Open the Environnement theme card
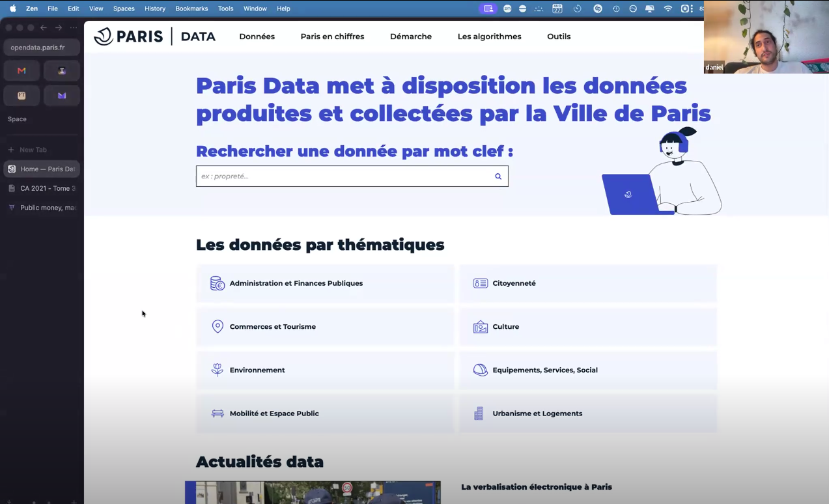The height and width of the screenshot is (504, 829). 325,370
